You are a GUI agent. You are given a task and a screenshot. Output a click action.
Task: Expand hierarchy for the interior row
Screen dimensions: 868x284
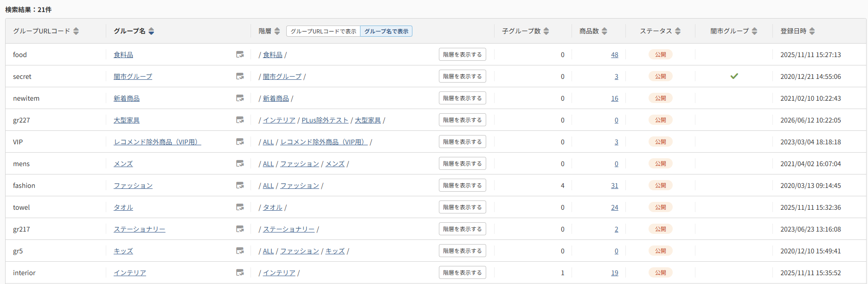463,273
